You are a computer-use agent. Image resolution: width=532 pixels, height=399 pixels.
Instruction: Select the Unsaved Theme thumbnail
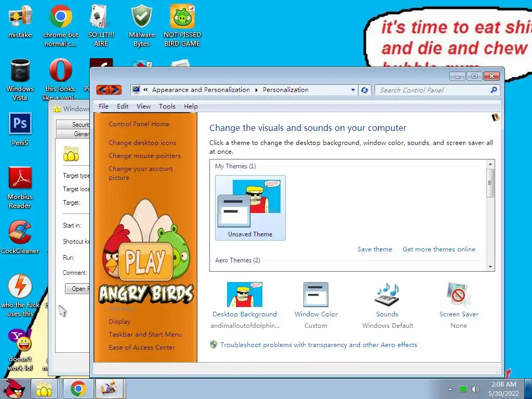tap(250, 208)
